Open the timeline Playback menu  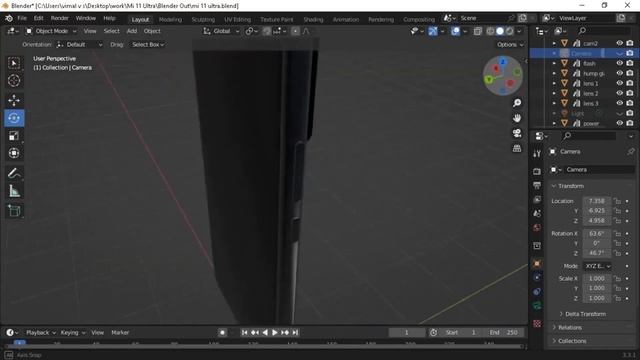pos(41,333)
